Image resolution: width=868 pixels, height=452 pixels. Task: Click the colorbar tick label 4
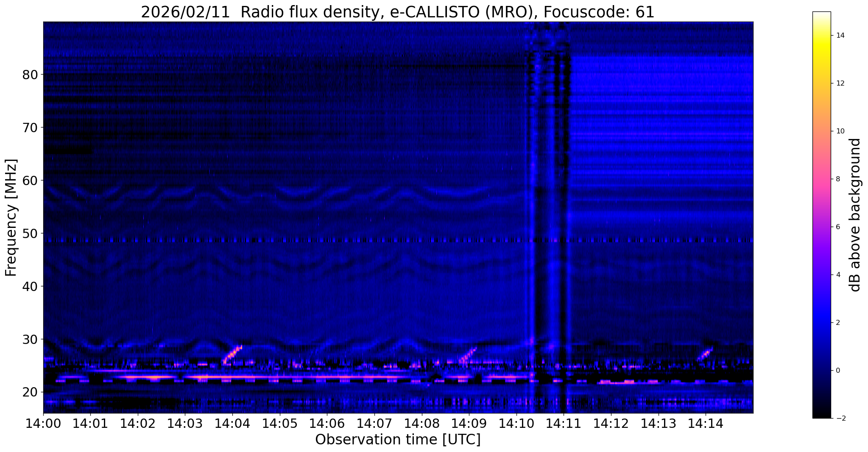pos(837,275)
